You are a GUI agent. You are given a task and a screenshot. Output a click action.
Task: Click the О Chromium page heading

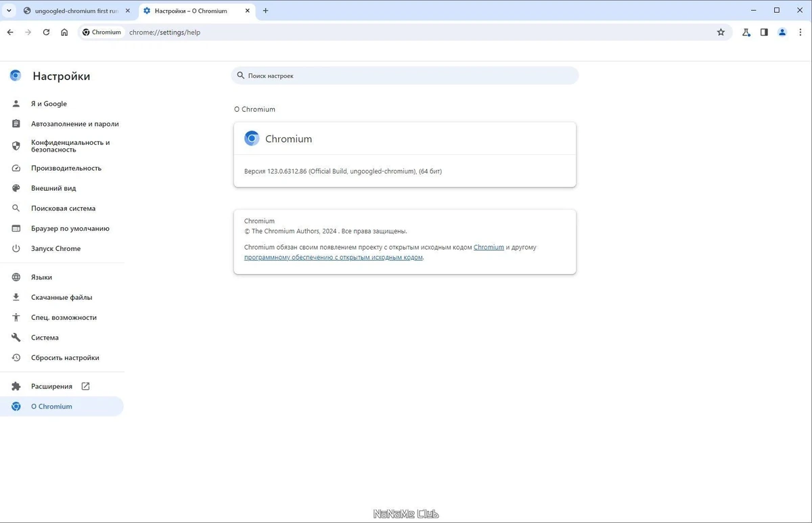(x=255, y=110)
